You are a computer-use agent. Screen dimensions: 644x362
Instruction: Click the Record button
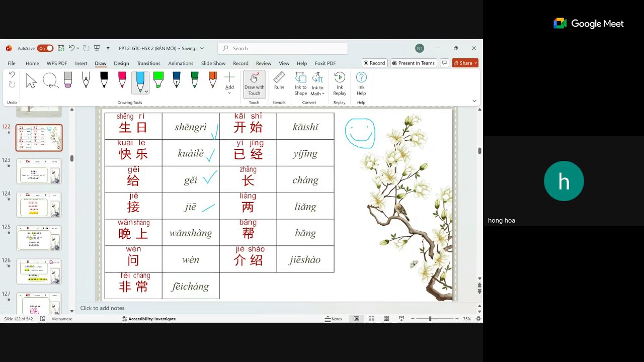pos(374,63)
